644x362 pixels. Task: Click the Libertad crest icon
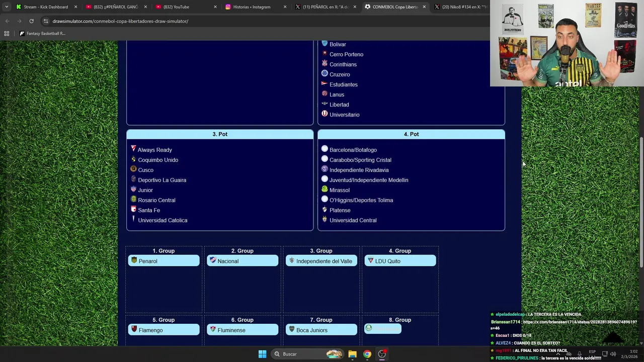point(325,104)
